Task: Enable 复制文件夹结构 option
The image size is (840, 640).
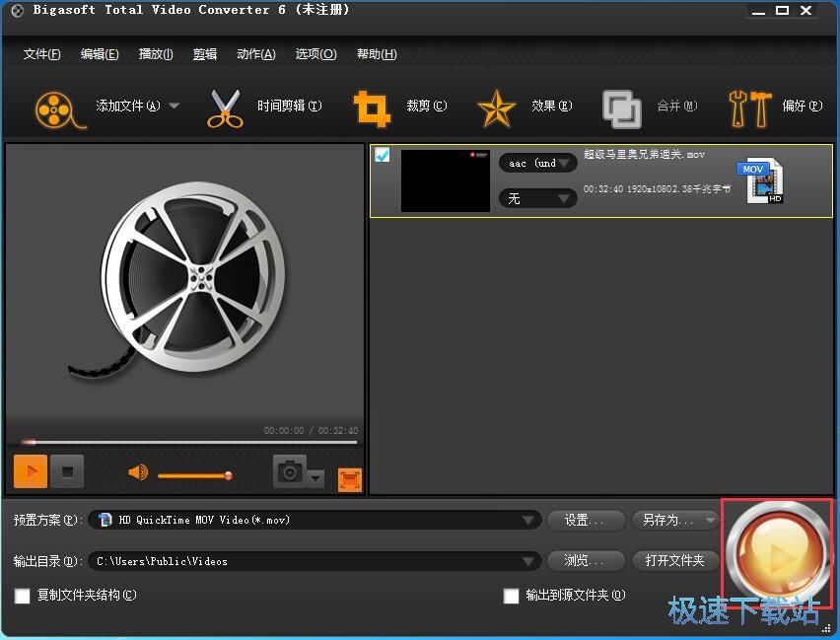Action: [x=21, y=596]
